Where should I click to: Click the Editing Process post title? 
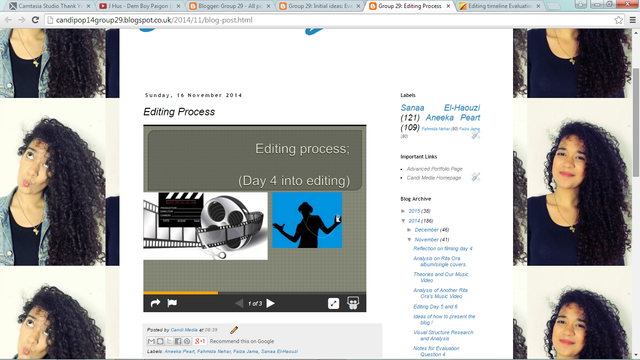point(179,112)
